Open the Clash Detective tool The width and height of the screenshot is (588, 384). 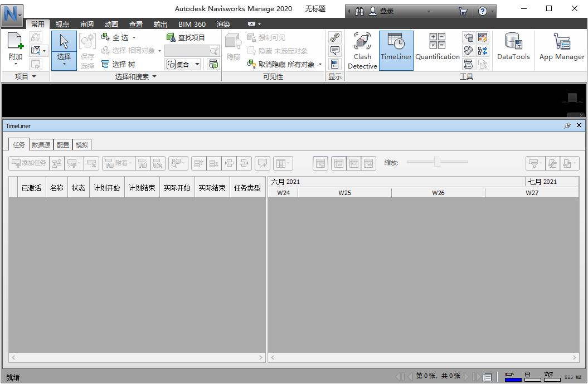click(362, 50)
